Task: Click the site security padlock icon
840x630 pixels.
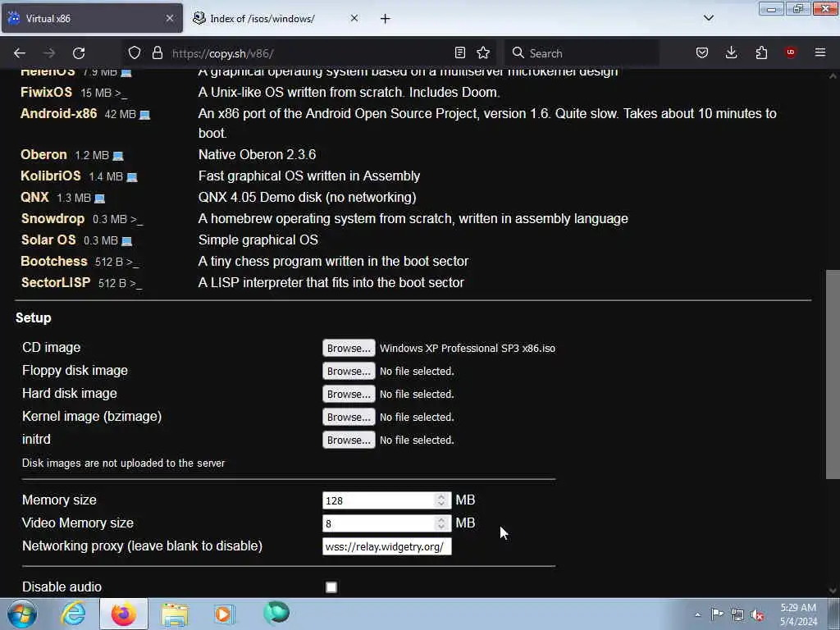Action: point(157,53)
